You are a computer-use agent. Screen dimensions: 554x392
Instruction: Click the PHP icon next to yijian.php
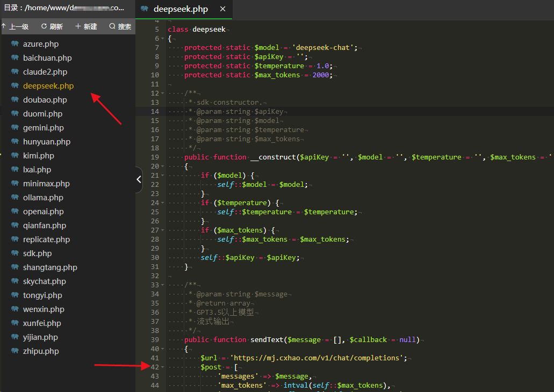[15, 337]
